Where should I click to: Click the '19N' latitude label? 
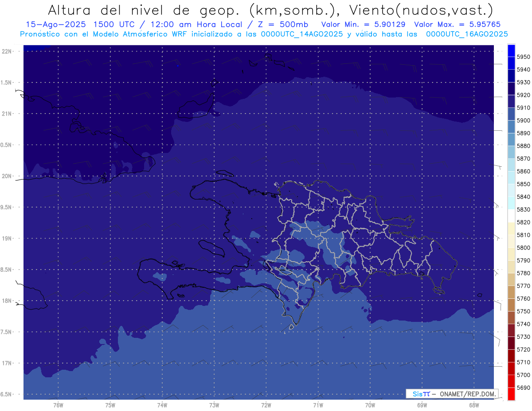(7, 239)
